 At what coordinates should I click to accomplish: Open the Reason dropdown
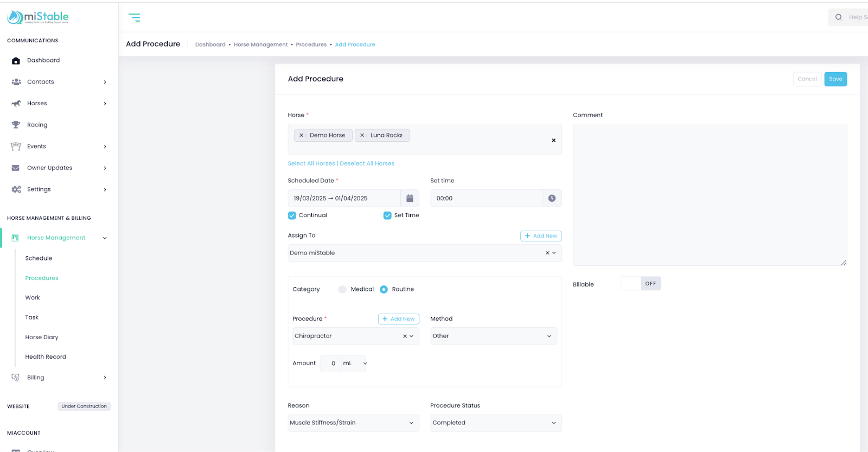353,423
